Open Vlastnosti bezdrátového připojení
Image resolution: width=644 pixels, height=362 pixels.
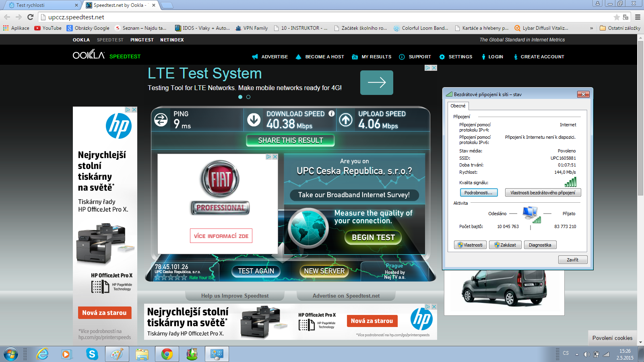coord(543,193)
